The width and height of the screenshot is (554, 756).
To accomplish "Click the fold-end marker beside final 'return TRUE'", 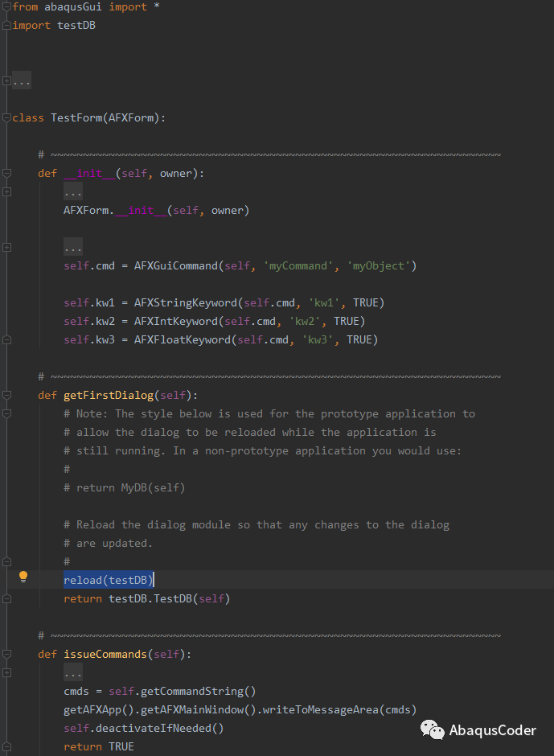I will 6,747.
